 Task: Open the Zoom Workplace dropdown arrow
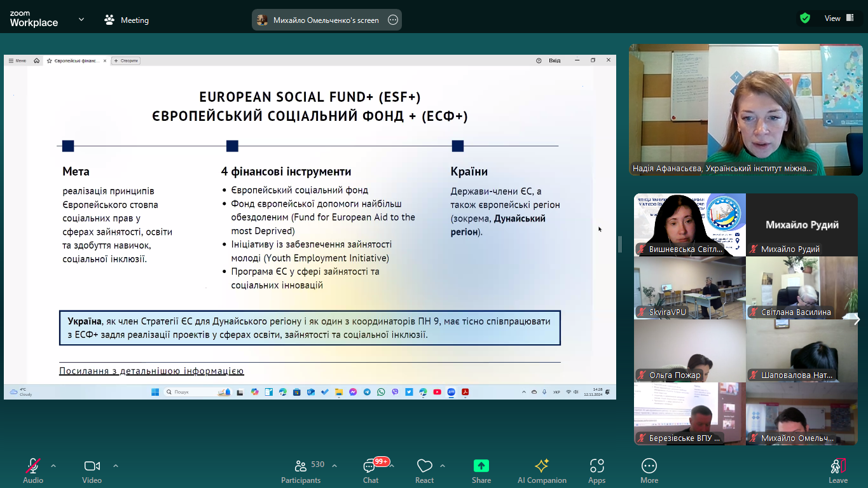point(81,20)
